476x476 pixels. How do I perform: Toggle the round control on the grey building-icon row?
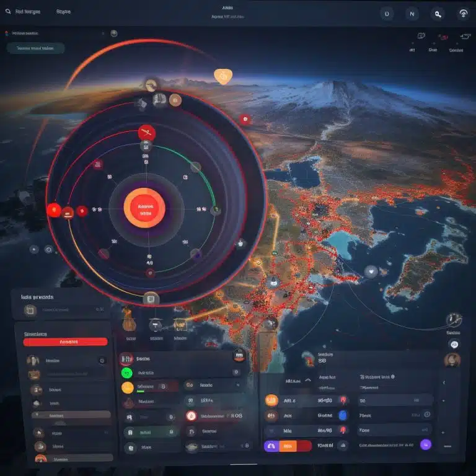(x=171, y=417)
